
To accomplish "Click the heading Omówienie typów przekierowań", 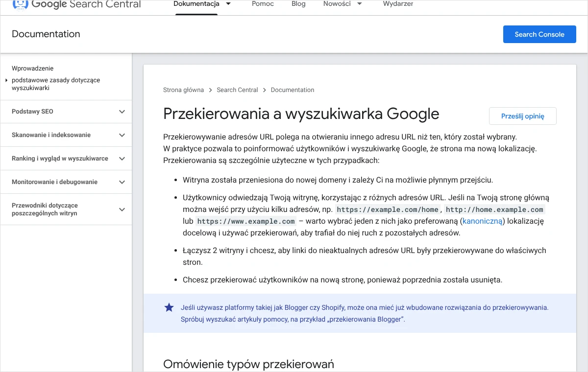I will pyautogui.click(x=248, y=364).
